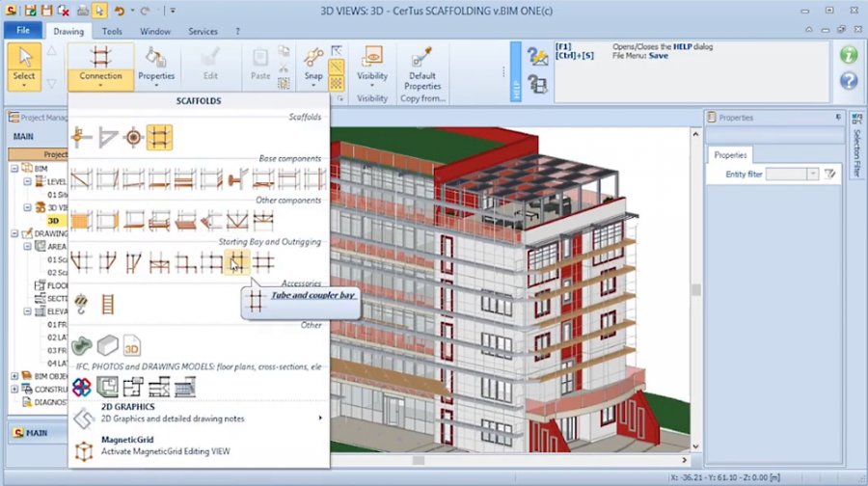Viewport: 868px width, 486px height.
Task: Undo the last action in quick access toolbar
Action: pos(119,11)
